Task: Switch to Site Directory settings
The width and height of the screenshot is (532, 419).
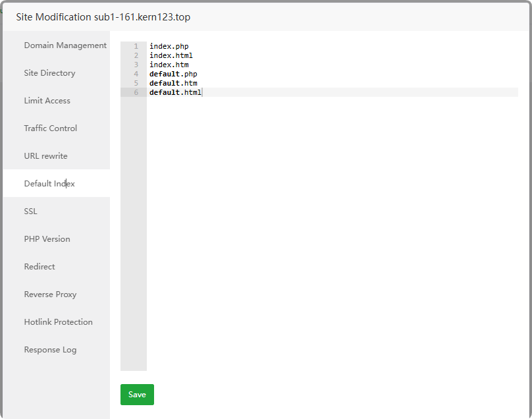Action: pyautogui.click(x=49, y=73)
